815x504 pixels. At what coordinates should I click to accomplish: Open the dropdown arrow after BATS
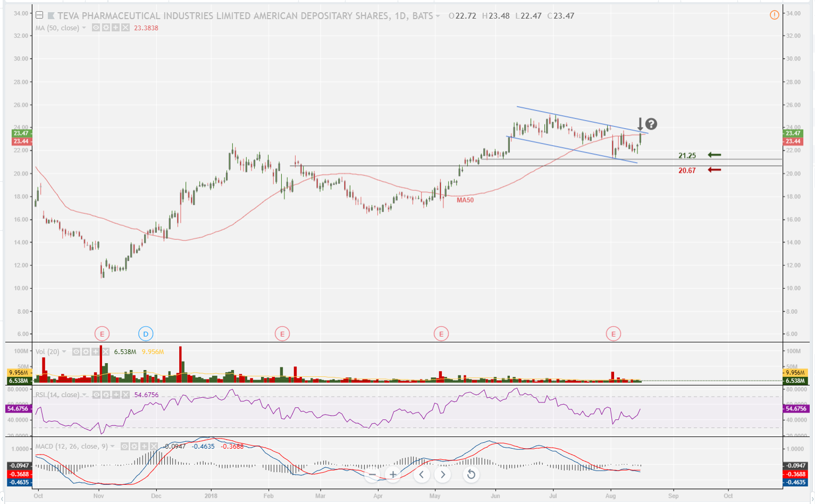[x=438, y=16]
